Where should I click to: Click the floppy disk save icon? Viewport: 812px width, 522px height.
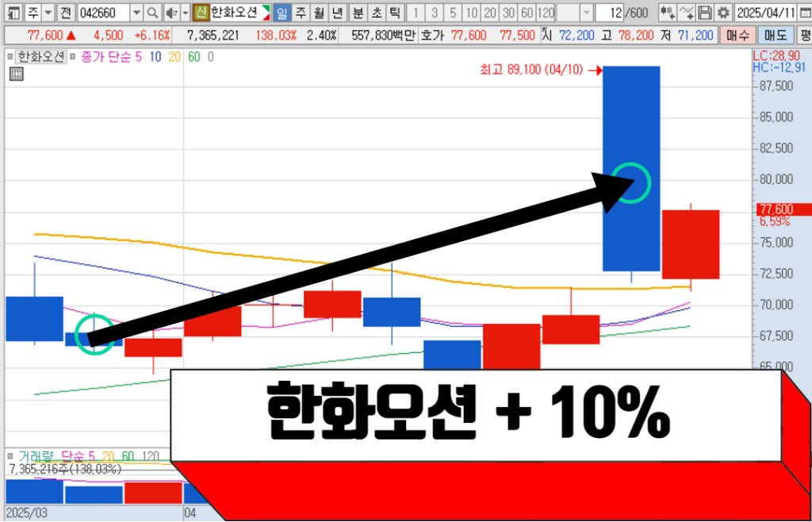[x=705, y=13]
